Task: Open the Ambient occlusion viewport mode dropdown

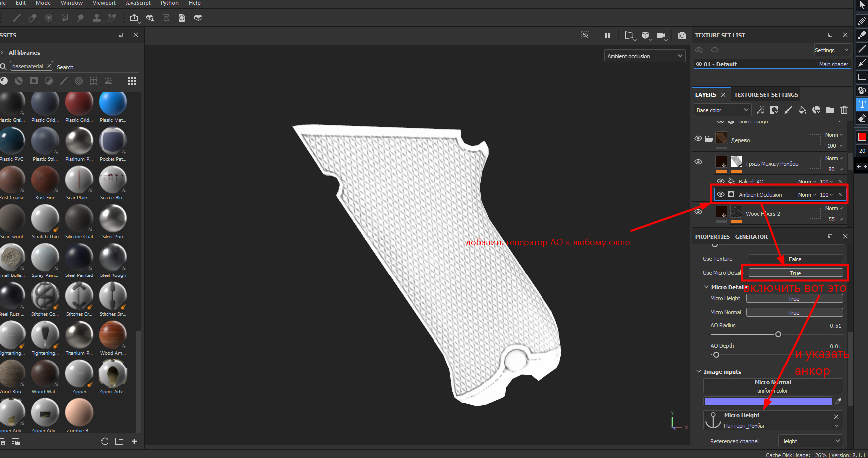Action: pyautogui.click(x=646, y=56)
